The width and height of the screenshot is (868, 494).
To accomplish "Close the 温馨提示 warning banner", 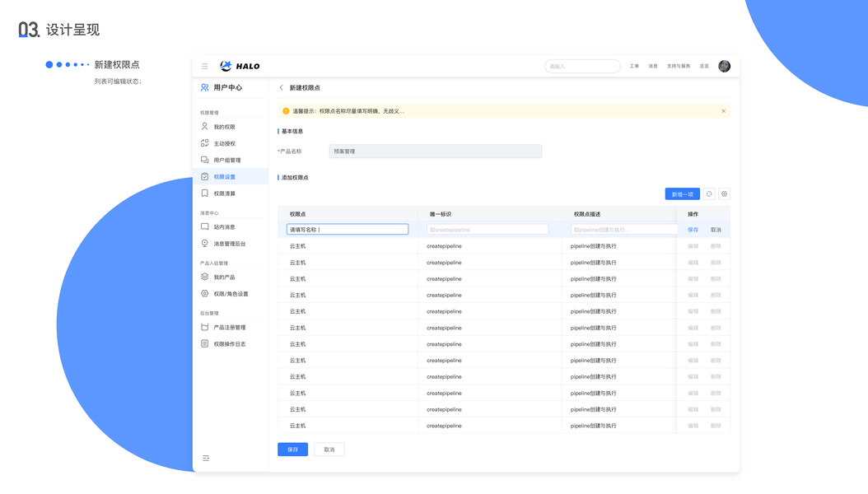I will [724, 111].
